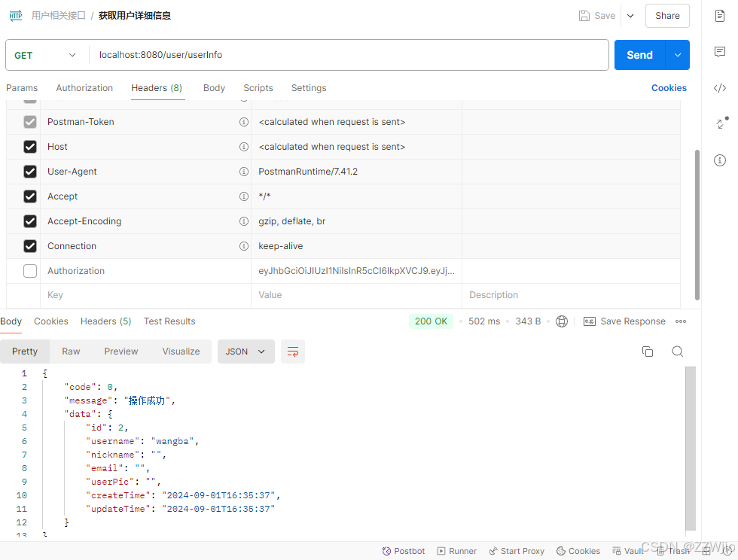Viewport: 738px width, 560px height.
Task: Copy the response body using copy icon
Action: (648, 351)
